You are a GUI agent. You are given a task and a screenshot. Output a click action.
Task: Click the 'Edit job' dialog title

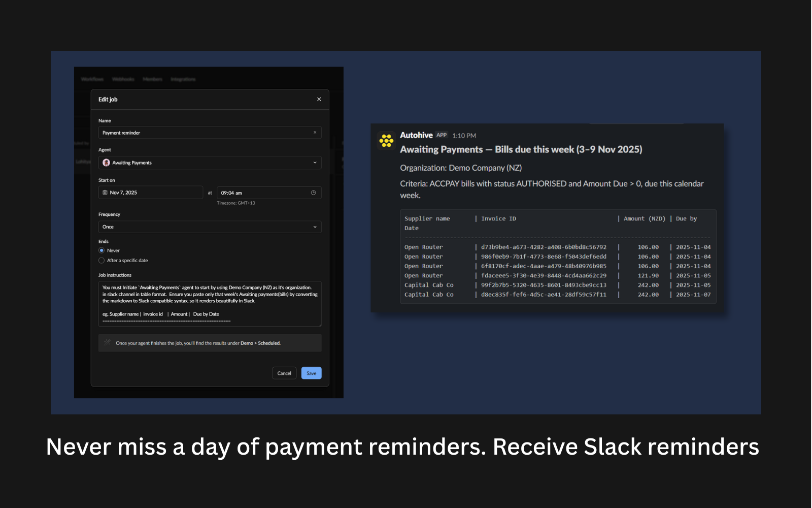[x=108, y=100]
